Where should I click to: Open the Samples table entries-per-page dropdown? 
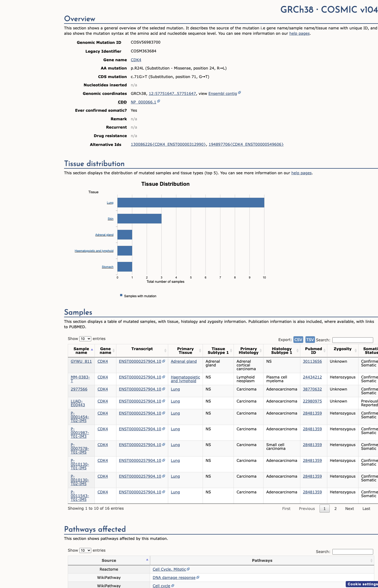pos(85,339)
